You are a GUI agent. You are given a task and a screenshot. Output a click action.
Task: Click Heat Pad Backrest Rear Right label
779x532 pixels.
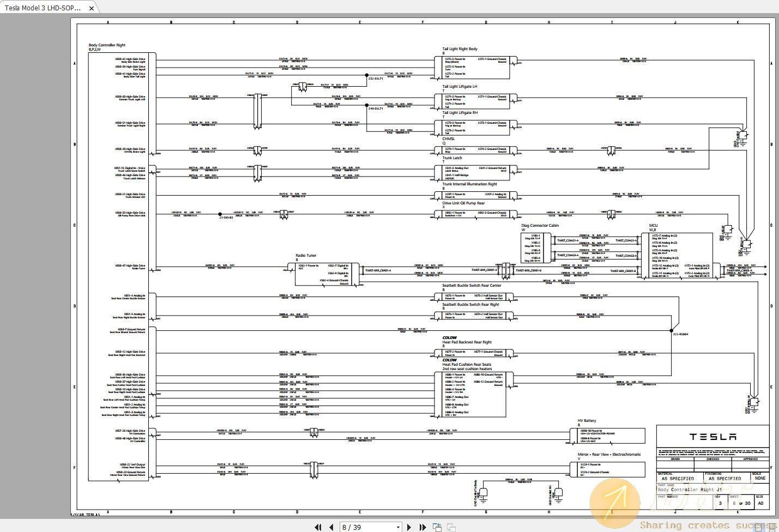467,342
